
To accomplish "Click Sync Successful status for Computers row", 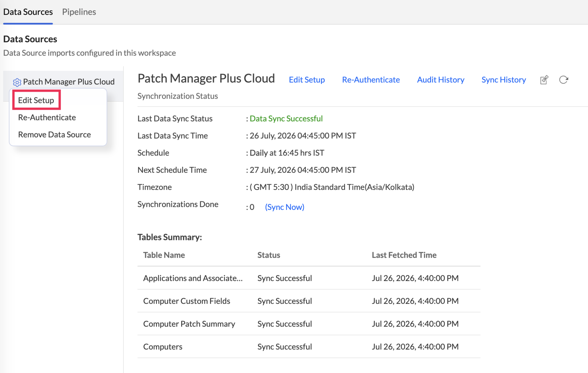I will (x=284, y=347).
